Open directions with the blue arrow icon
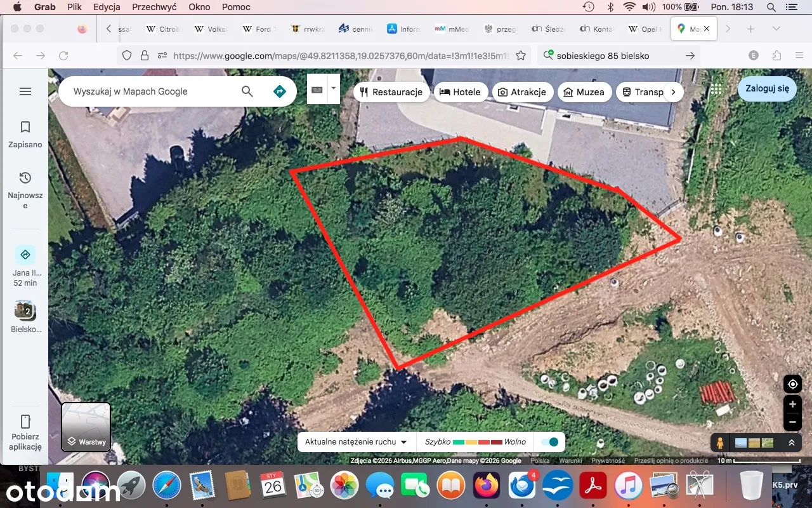Viewport: 812px width, 508px height. pyautogui.click(x=279, y=91)
